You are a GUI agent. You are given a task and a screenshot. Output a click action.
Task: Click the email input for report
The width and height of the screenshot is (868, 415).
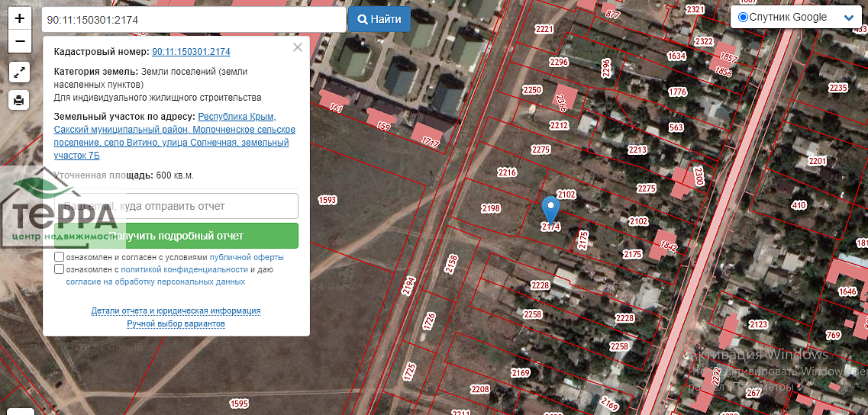coord(176,206)
